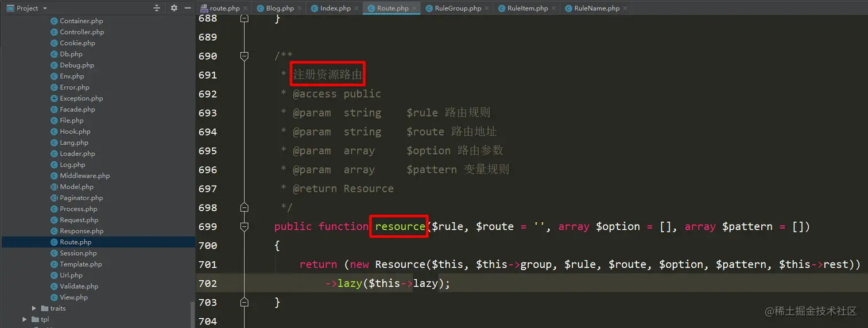This screenshot has height=328, width=868.
Task: Switch to the RuleItem.php tab
Action: click(527, 8)
